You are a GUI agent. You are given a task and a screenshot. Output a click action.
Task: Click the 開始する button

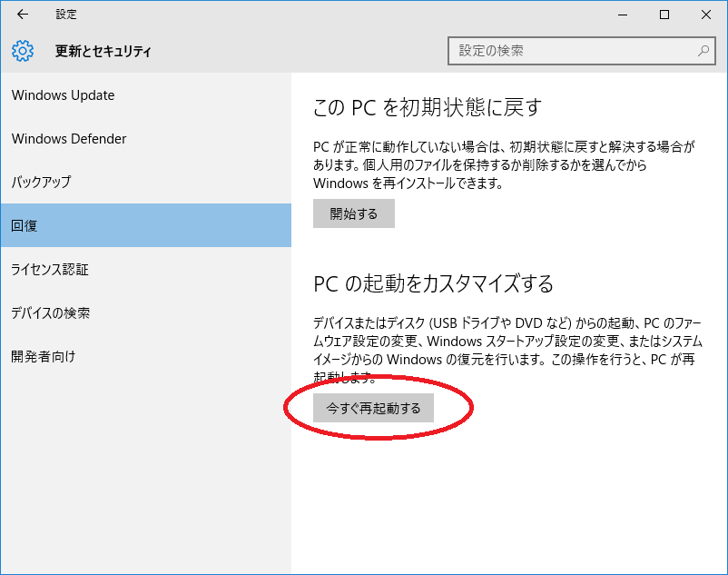354,213
